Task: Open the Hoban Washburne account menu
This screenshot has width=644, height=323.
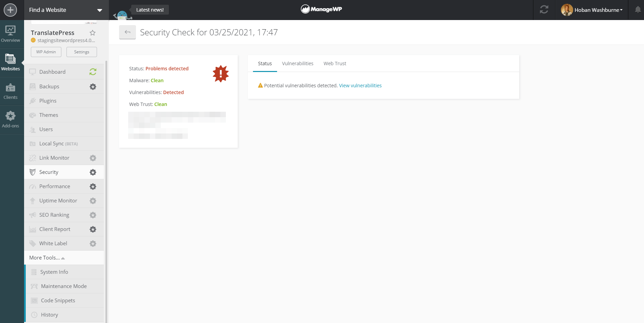Action: [x=592, y=10]
